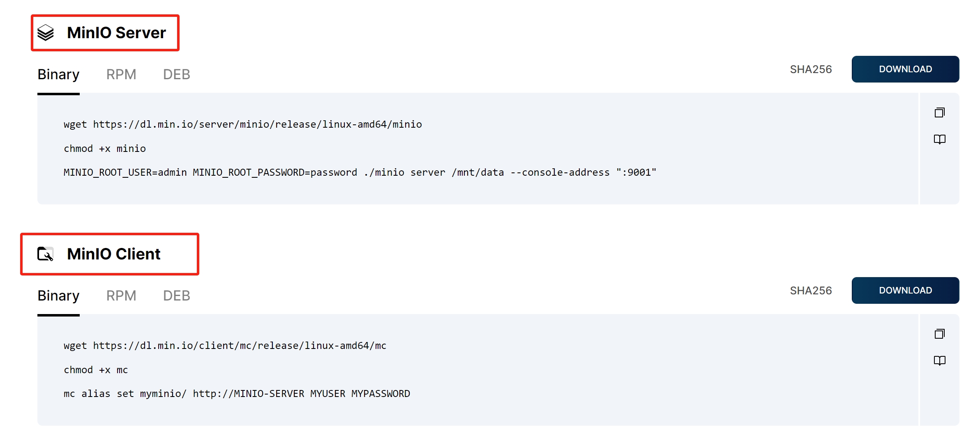Open docs book icon for MinIO Client
The width and height of the screenshot is (980, 429).
click(x=939, y=361)
